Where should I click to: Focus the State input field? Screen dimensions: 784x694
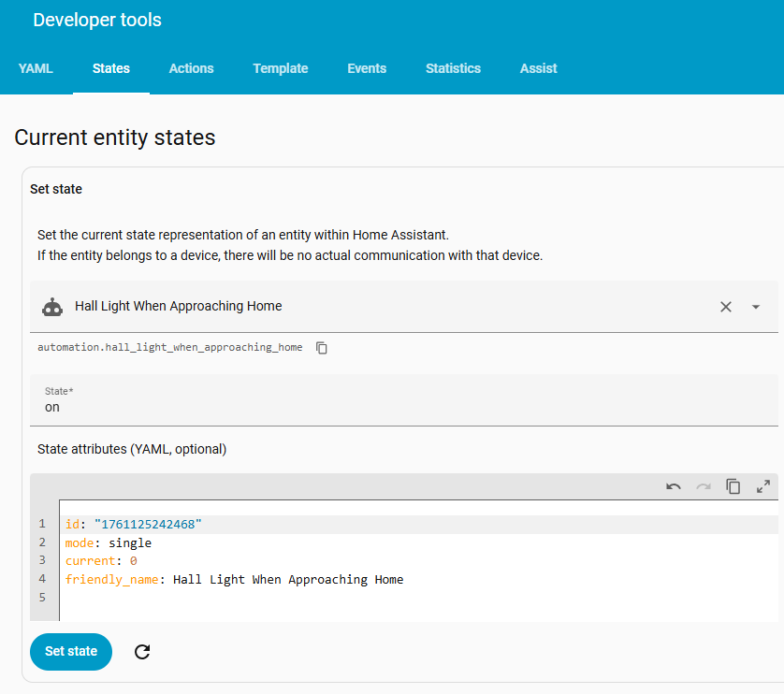click(402, 408)
